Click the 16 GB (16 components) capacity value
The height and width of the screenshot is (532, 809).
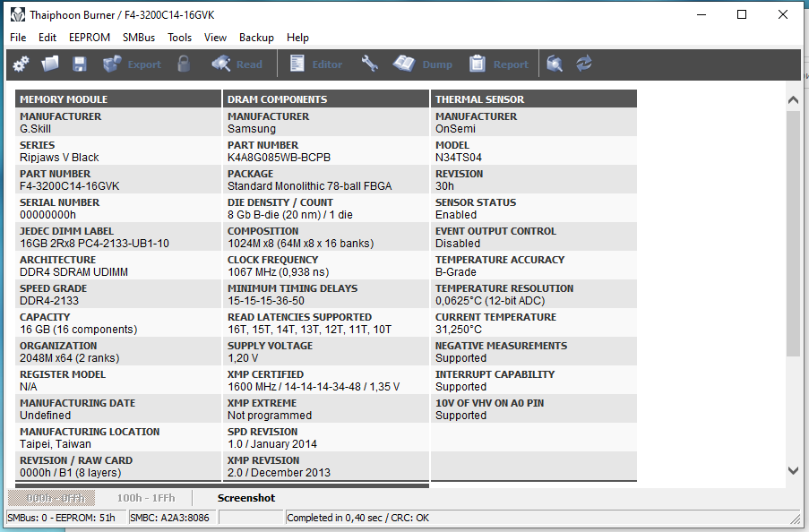click(79, 330)
